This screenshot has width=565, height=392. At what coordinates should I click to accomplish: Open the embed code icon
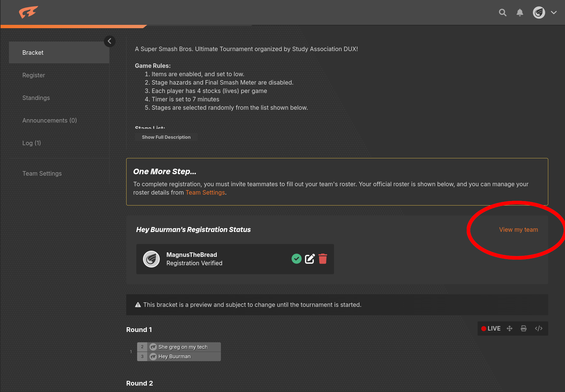click(x=538, y=329)
